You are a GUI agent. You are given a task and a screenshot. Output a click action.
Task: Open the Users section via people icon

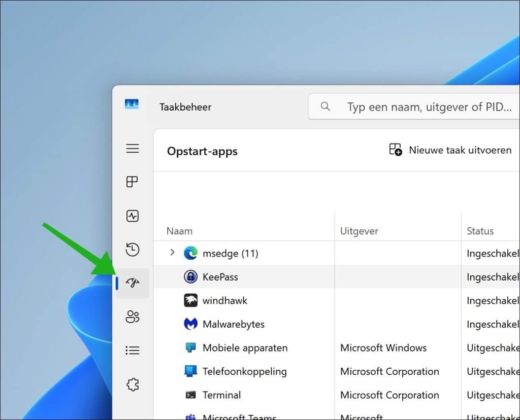pyautogui.click(x=133, y=317)
